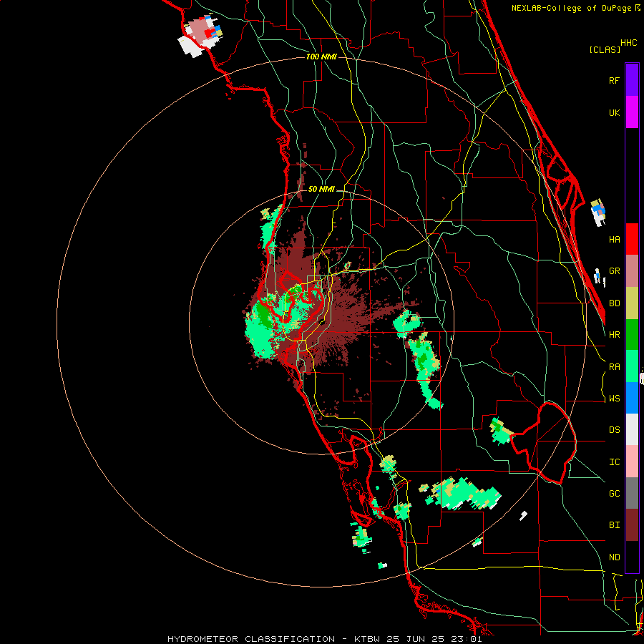Click the "DS" legend label
The width and height of the screenshot is (644, 644).
tap(614, 430)
